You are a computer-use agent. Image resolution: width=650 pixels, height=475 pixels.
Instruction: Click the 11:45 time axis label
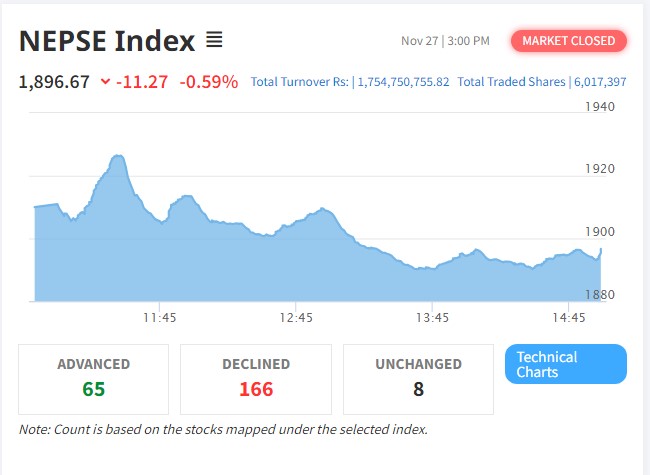coord(160,318)
